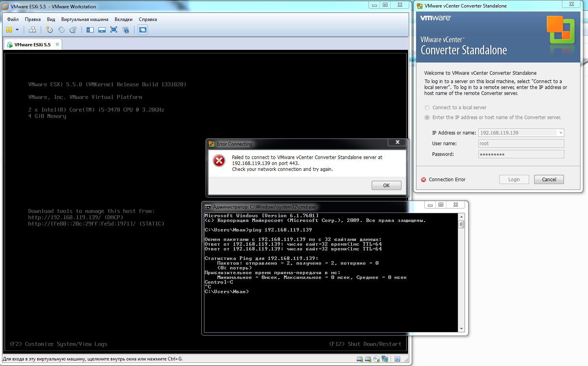Click the Login button in Converter

click(x=514, y=179)
